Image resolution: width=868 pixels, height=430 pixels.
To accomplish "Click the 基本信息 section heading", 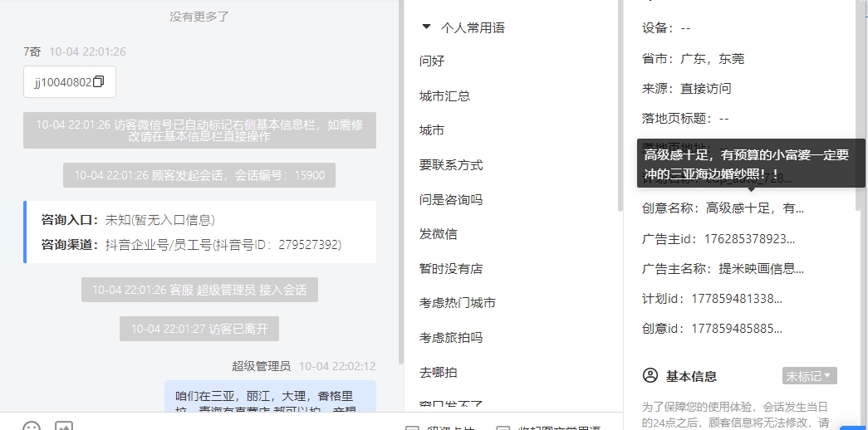I will click(691, 376).
